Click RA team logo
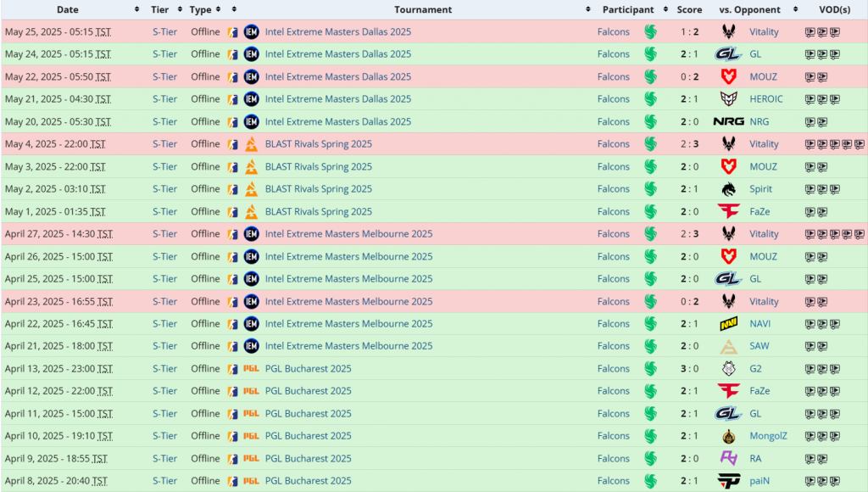 [728, 458]
